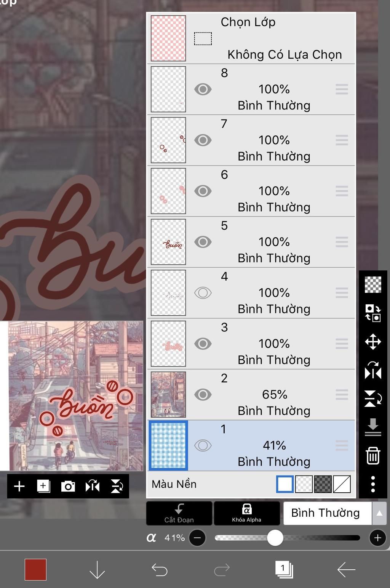Show hidden layer 4 via eye icon

tap(203, 293)
